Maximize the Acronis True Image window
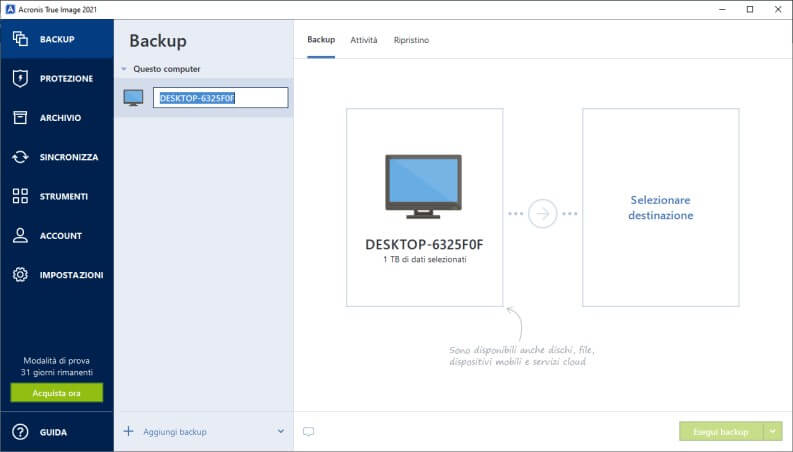Image resolution: width=793 pixels, height=452 pixels. click(x=750, y=10)
